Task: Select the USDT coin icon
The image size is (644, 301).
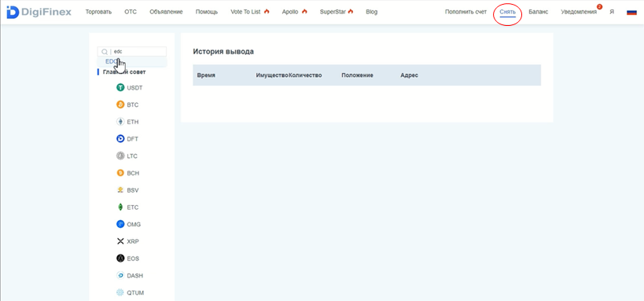Action: click(120, 87)
